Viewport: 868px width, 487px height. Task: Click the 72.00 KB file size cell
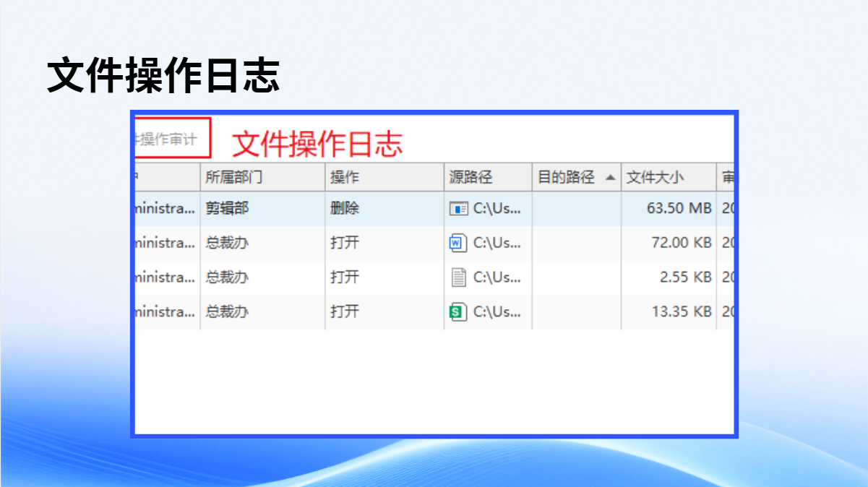[681, 243]
